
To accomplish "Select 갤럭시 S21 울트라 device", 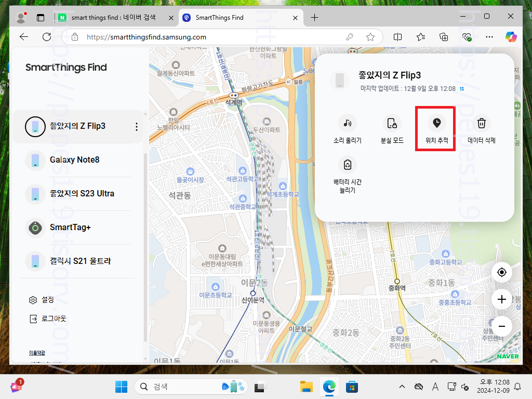I will (x=78, y=261).
